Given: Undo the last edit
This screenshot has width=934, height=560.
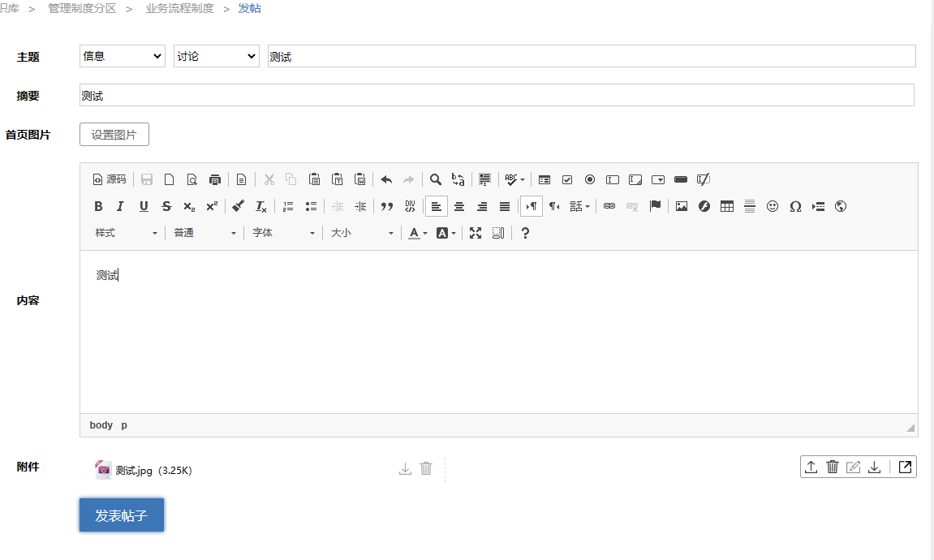Looking at the screenshot, I should [386, 179].
